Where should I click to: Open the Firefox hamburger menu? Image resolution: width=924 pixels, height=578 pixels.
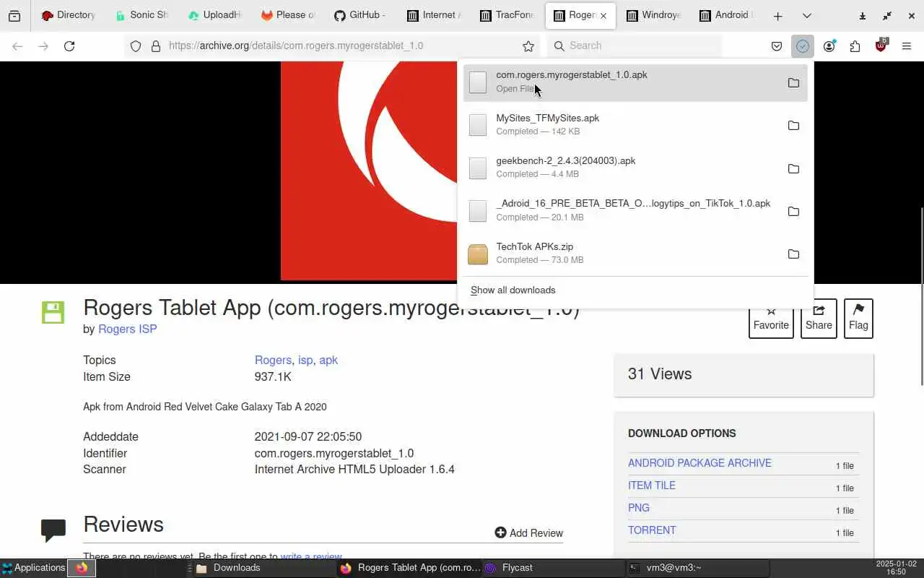pyautogui.click(x=907, y=46)
